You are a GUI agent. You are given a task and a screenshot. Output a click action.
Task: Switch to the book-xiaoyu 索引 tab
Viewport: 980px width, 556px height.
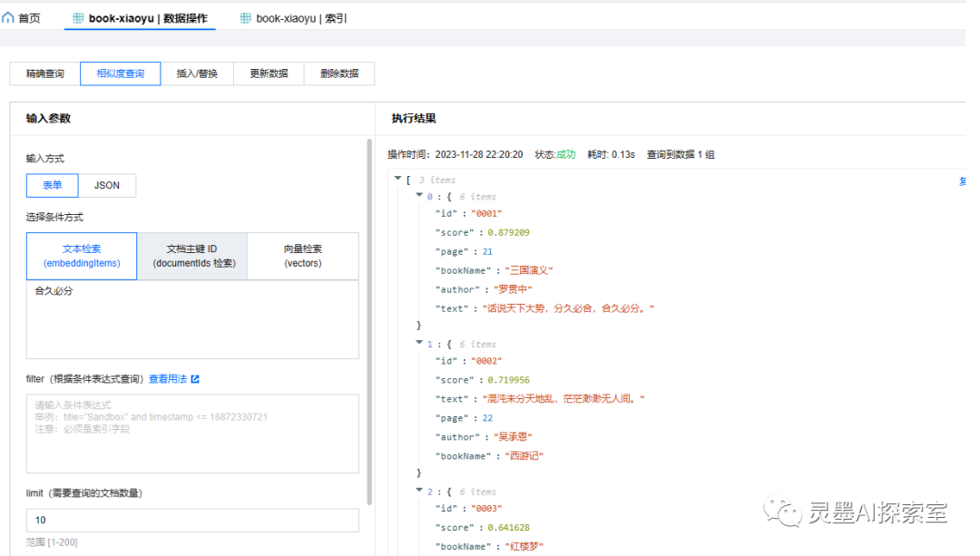pyautogui.click(x=293, y=18)
